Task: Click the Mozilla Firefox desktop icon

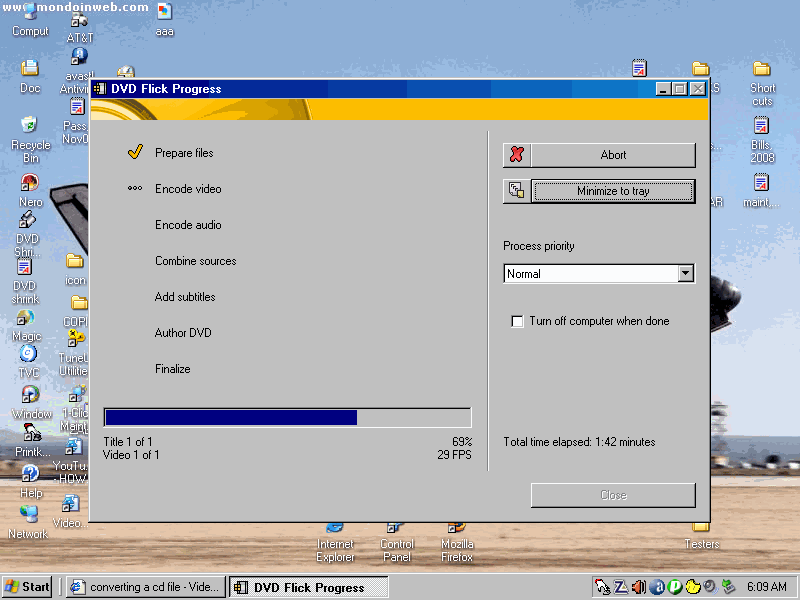Action: pyautogui.click(x=457, y=528)
